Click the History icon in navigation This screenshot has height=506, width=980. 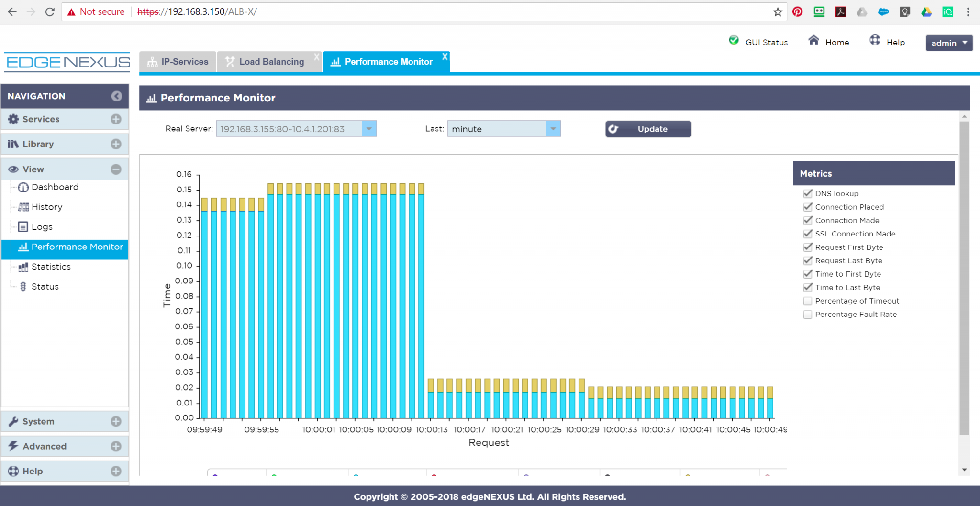tap(22, 207)
